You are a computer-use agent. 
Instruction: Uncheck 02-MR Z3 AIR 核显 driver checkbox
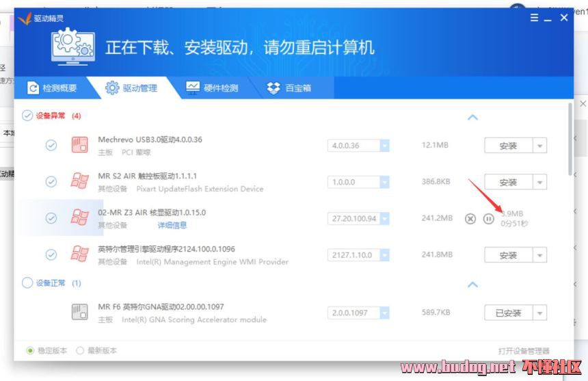(x=51, y=218)
